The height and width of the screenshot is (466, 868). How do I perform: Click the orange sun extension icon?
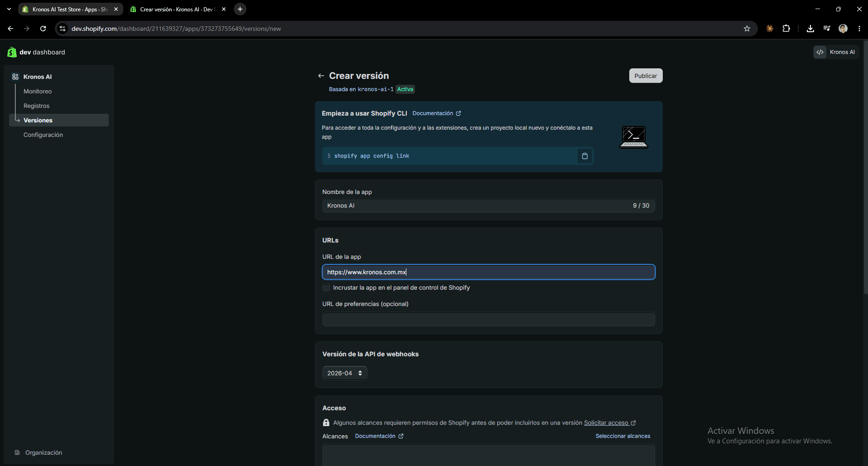click(770, 29)
